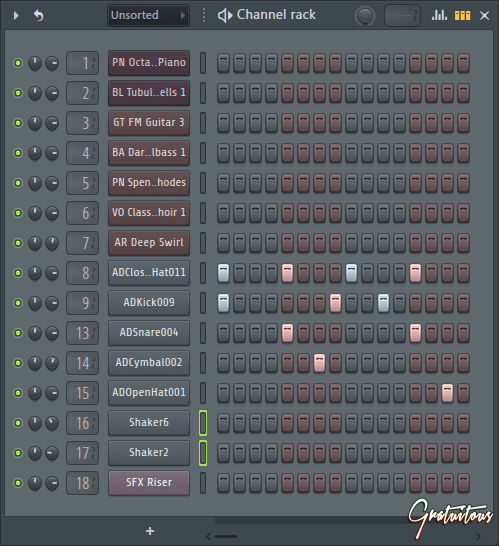Mute the SFX Riser channel
Viewport: 499px width, 546px height.
[x=18, y=483]
